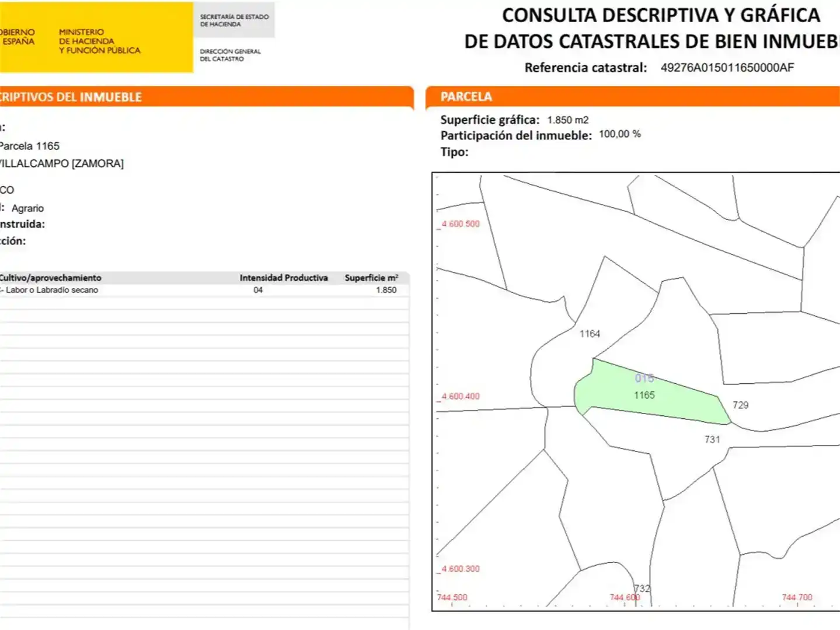Click the map coordinate label 744.600
This screenshot has width=840, height=630.
tap(625, 597)
